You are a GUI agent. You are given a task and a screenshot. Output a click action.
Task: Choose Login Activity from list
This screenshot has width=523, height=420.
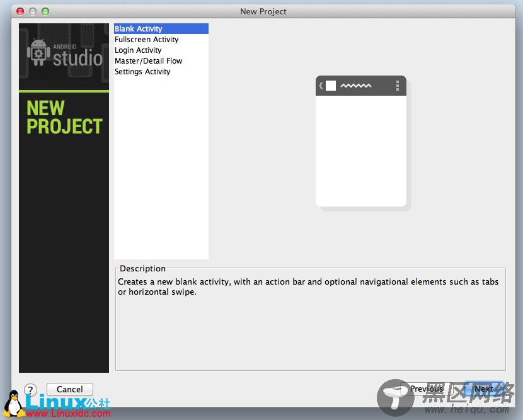point(161,50)
